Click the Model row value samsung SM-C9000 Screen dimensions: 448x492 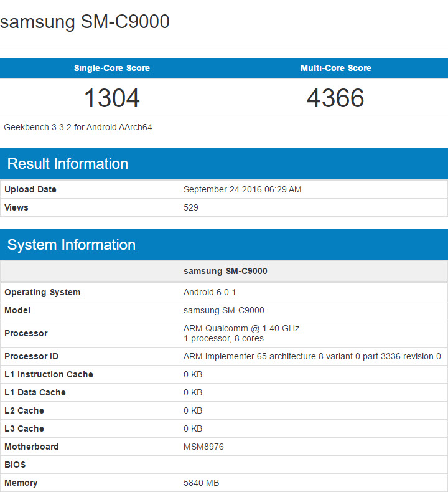(224, 310)
